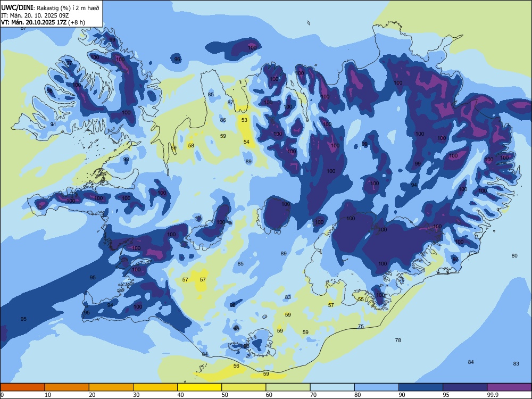Click the title text 'UWC/DINI: Rakastig (%) í 2 m hæð'
Viewport: 532px width, 399px height.
[x=50, y=7]
